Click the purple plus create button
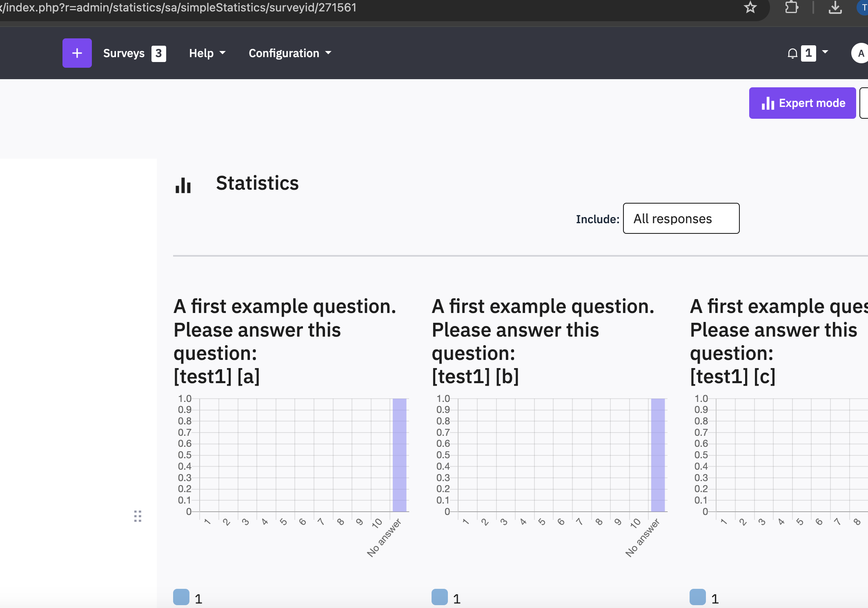The image size is (868, 608). point(77,53)
